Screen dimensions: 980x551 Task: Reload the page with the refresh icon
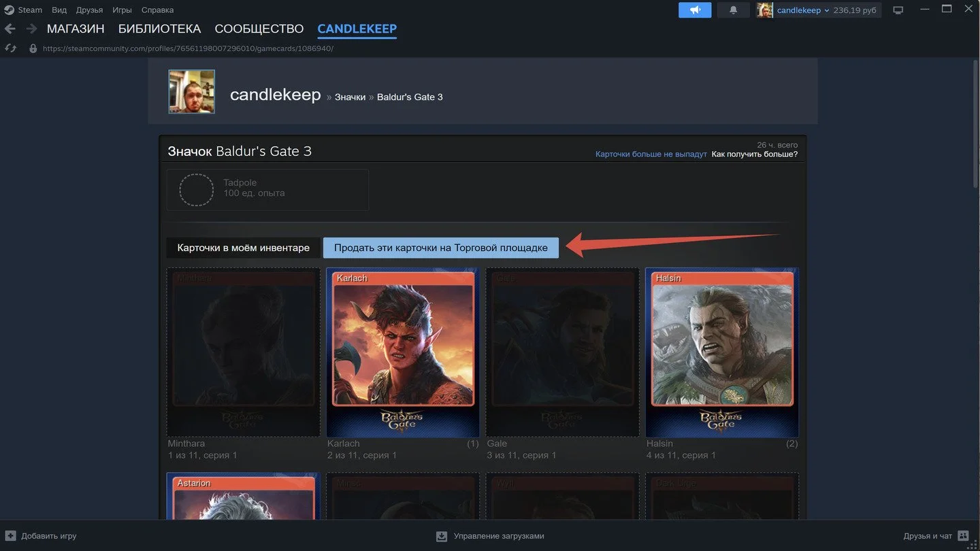click(x=10, y=48)
